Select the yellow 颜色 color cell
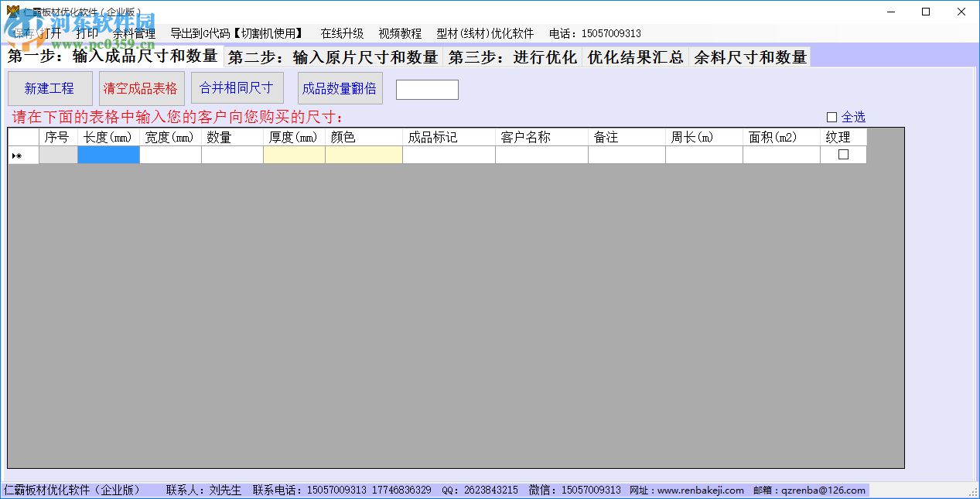The image size is (980, 499). coord(364,154)
